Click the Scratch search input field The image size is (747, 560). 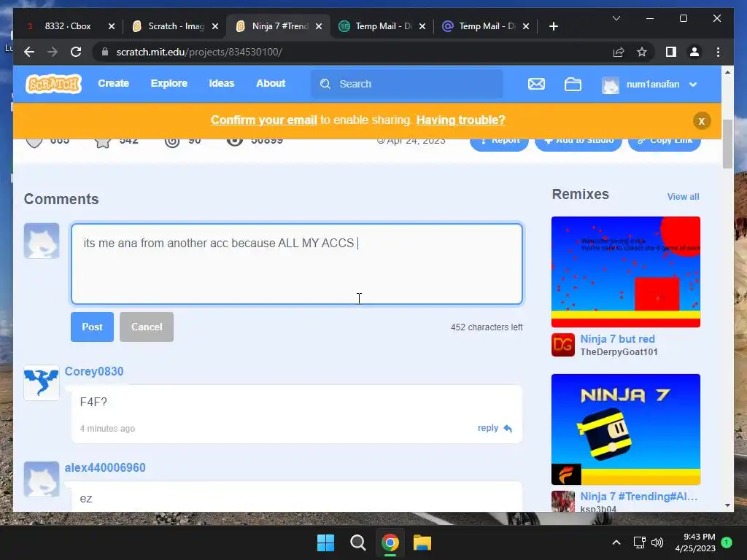click(x=407, y=84)
